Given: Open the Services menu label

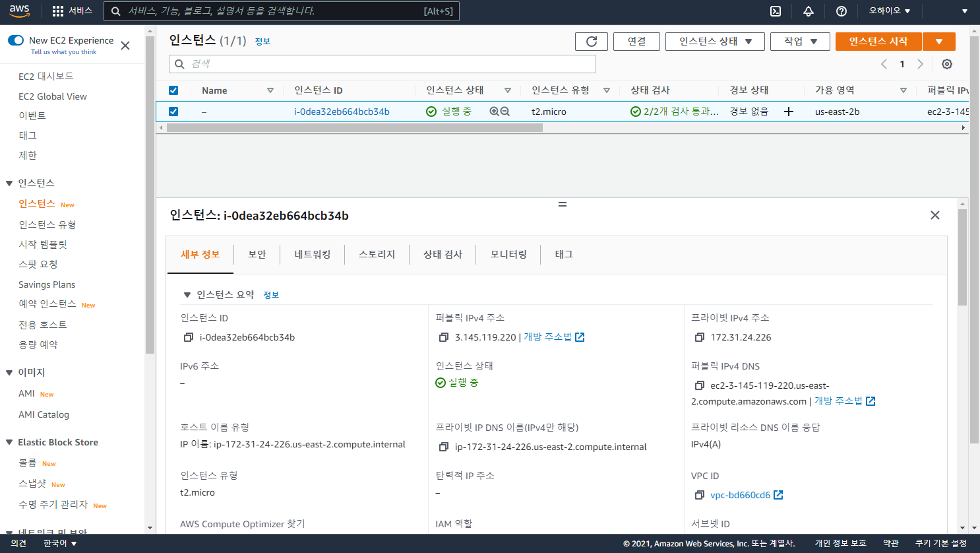Looking at the screenshot, I should (x=80, y=11).
